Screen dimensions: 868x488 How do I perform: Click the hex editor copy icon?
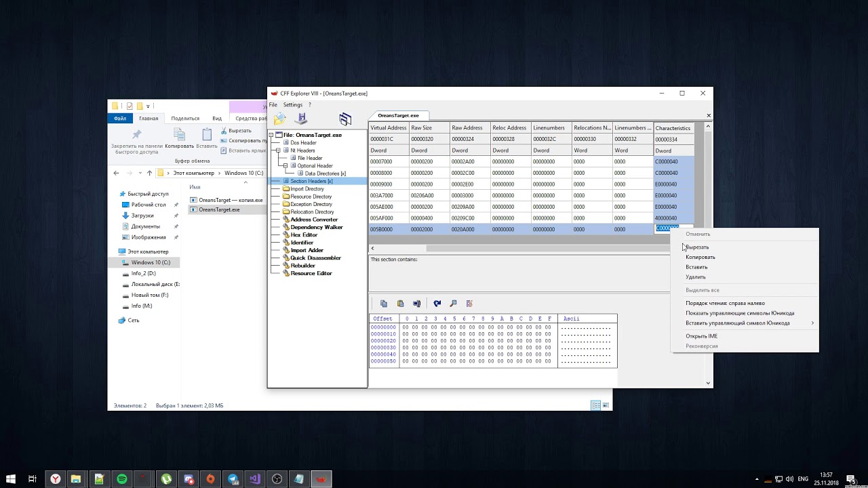click(384, 304)
